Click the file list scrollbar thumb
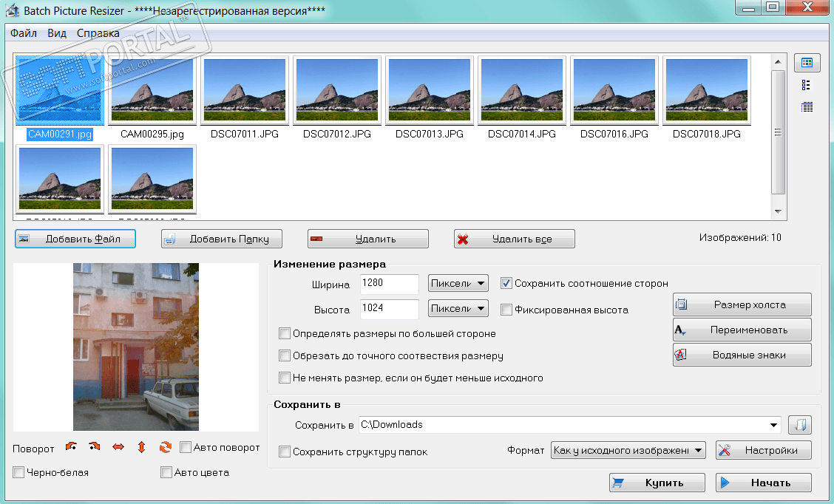Image resolution: width=834 pixels, height=504 pixels. tap(778, 132)
